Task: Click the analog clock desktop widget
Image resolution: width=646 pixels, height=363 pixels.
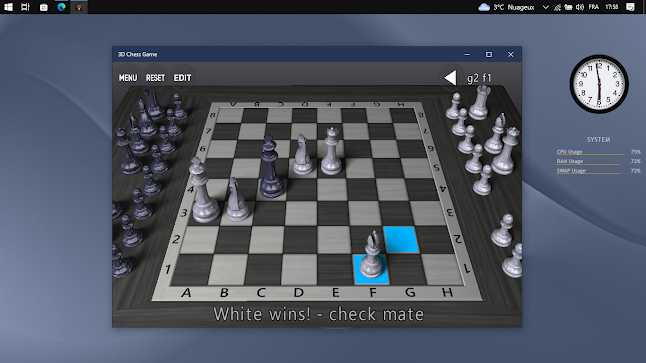Action: (599, 84)
